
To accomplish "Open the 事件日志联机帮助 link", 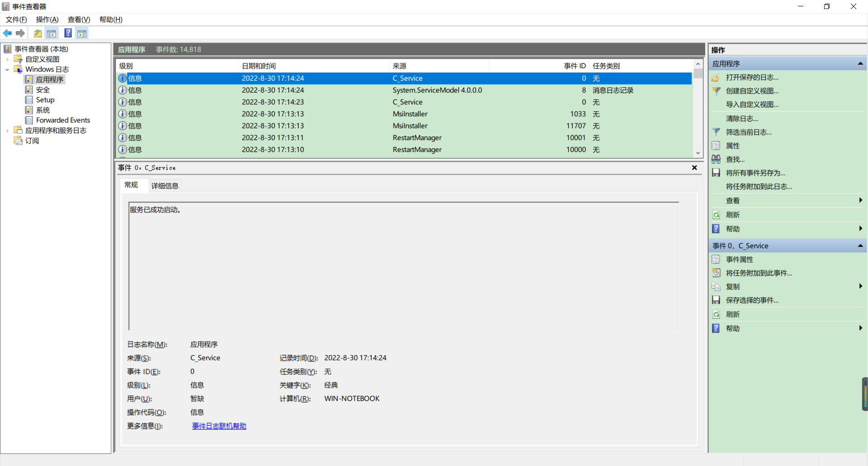I will tap(219, 426).
